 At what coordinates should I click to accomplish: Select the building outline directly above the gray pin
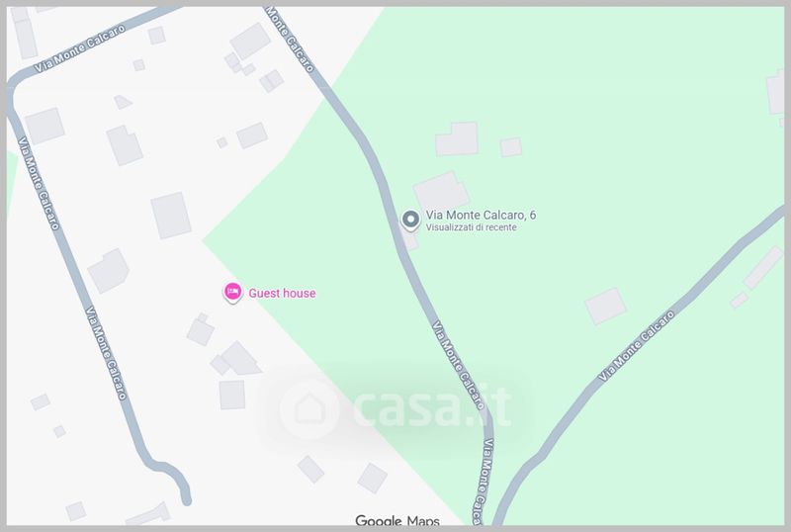[441, 191]
